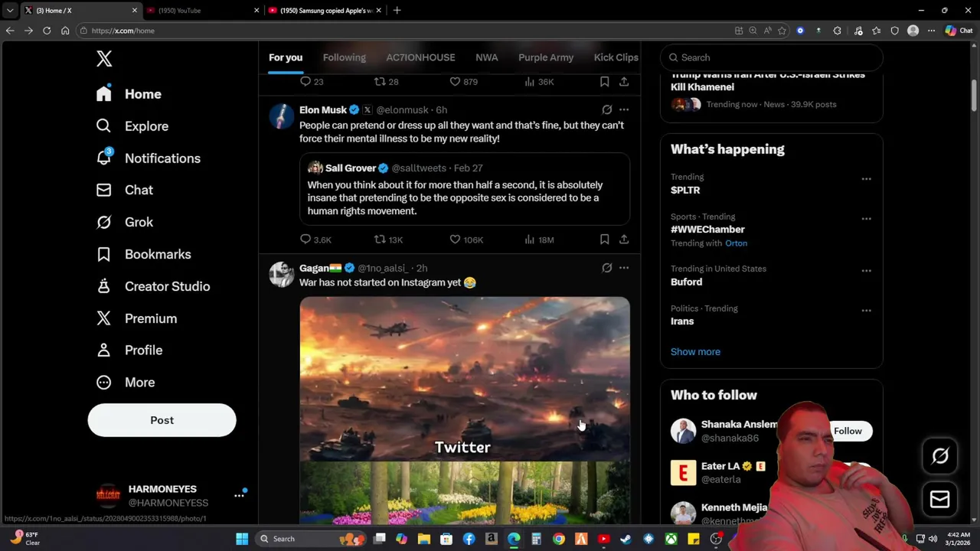
Task: Click the X search field
Action: pyautogui.click(x=772, y=57)
